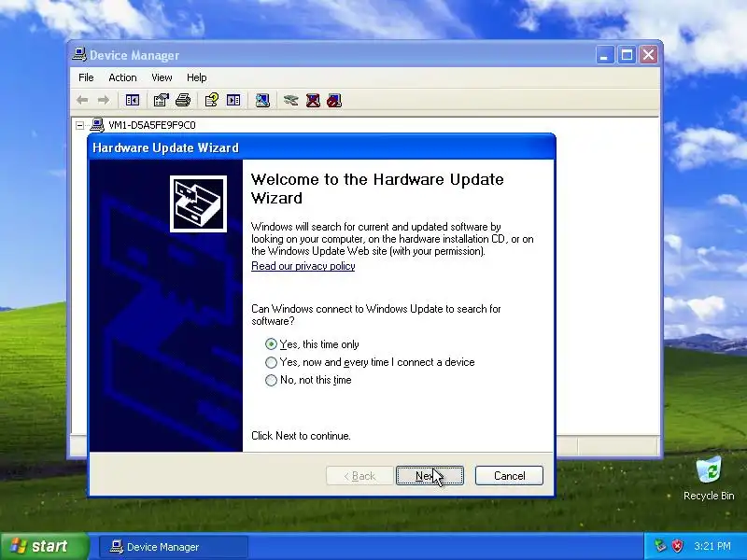The image size is (747, 560).
Task: Click Device Manager taskbar button
Action: 174,547
